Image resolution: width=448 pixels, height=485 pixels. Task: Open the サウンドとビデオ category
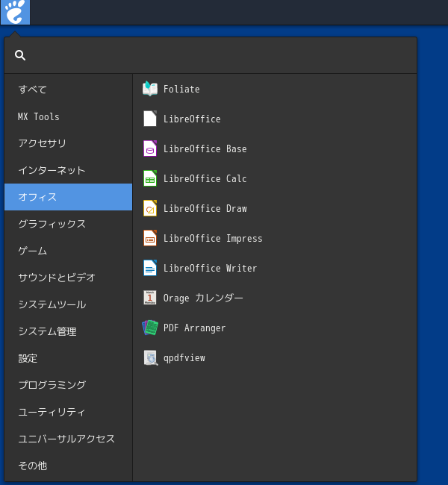(69, 278)
